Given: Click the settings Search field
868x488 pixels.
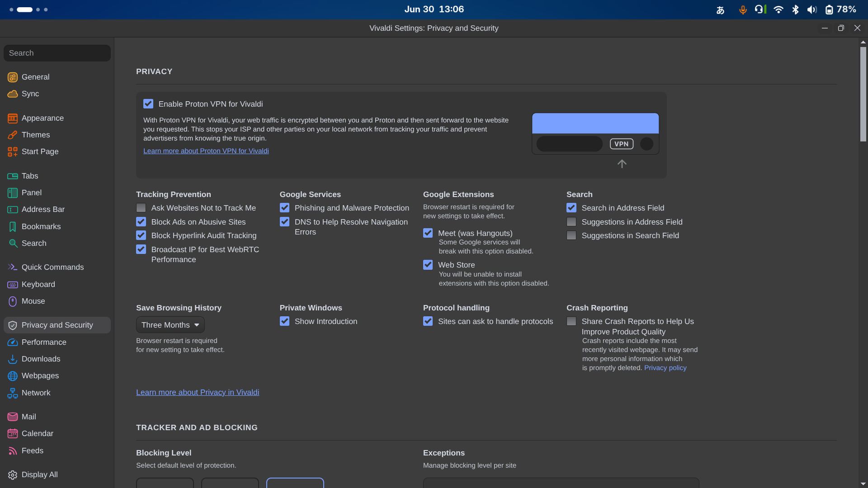Looking at the screenshot, I should (57, 53).
